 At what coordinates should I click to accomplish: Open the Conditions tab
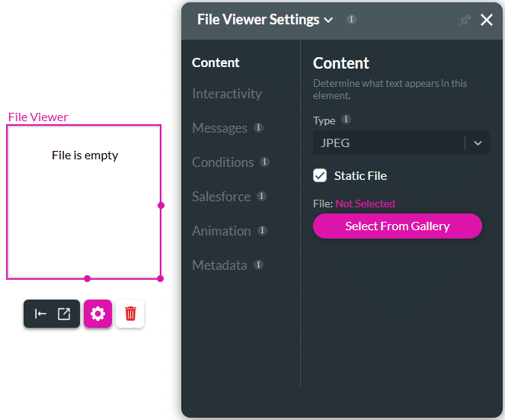223,162
